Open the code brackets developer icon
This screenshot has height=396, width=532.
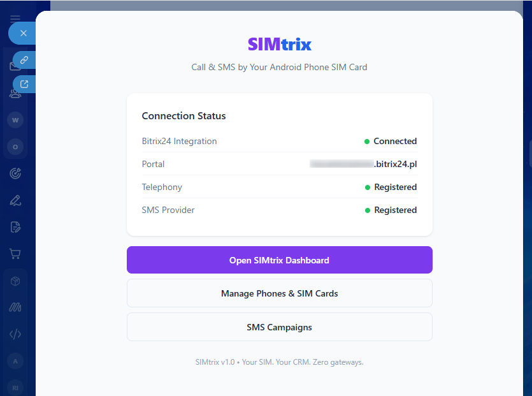tap(15, 334)
